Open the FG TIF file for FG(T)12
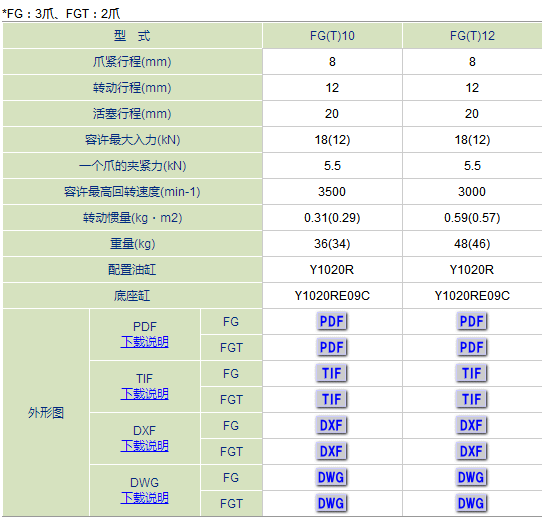The height and width of the screenshot is (524, 552). 472,373
